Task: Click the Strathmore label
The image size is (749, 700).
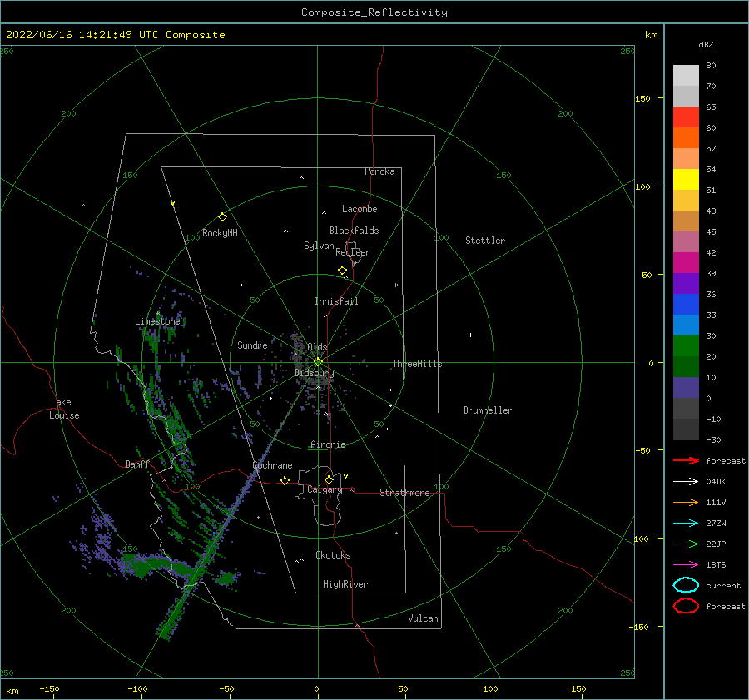Action: [404, 493]
